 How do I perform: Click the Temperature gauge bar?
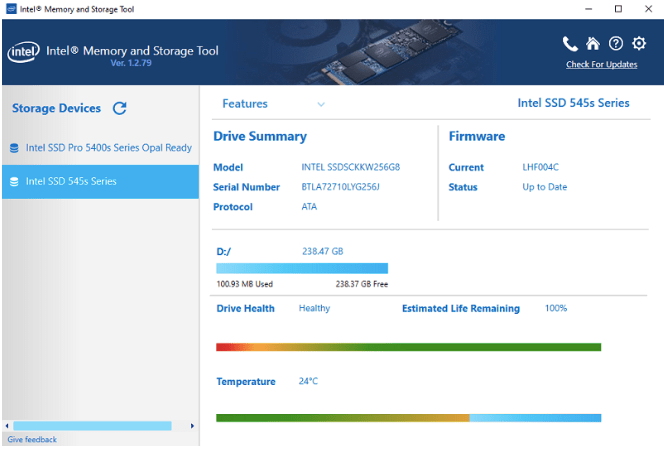click(x=408, y=418)
